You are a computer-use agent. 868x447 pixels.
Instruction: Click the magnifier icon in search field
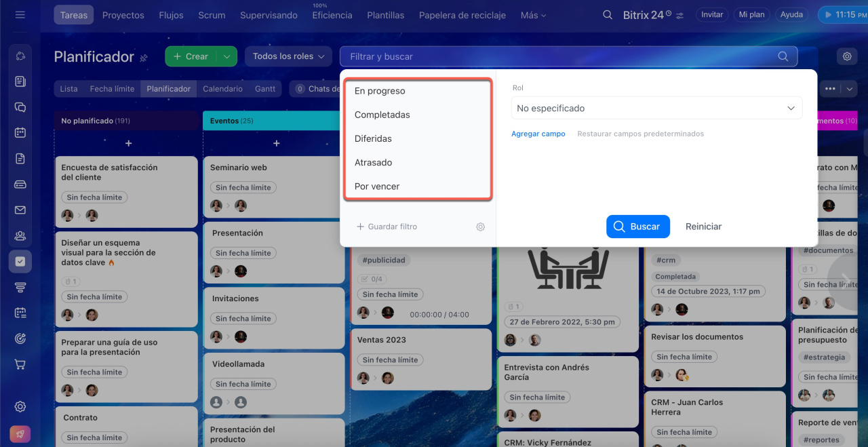tap(783, 56)
